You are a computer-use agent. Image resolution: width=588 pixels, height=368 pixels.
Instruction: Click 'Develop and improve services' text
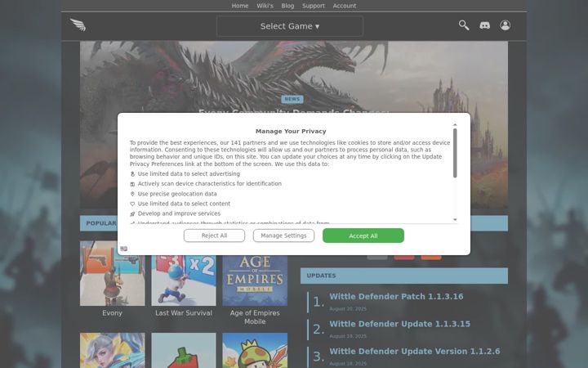coord(179,213)
